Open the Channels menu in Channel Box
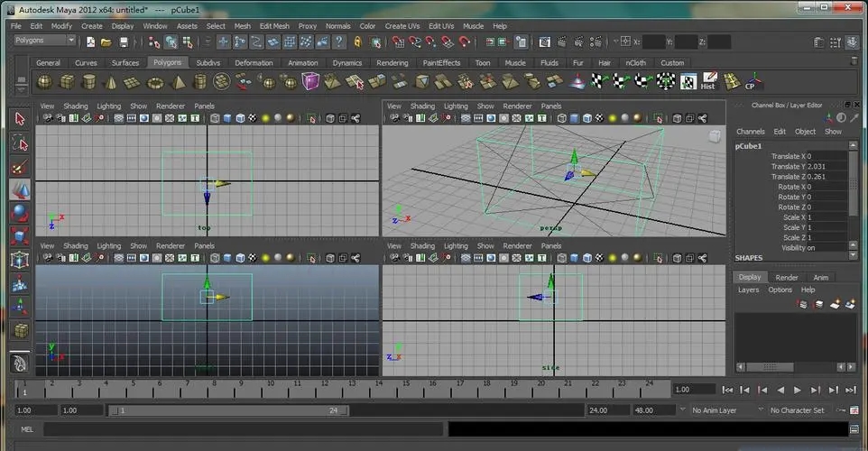 pos(750,132)
